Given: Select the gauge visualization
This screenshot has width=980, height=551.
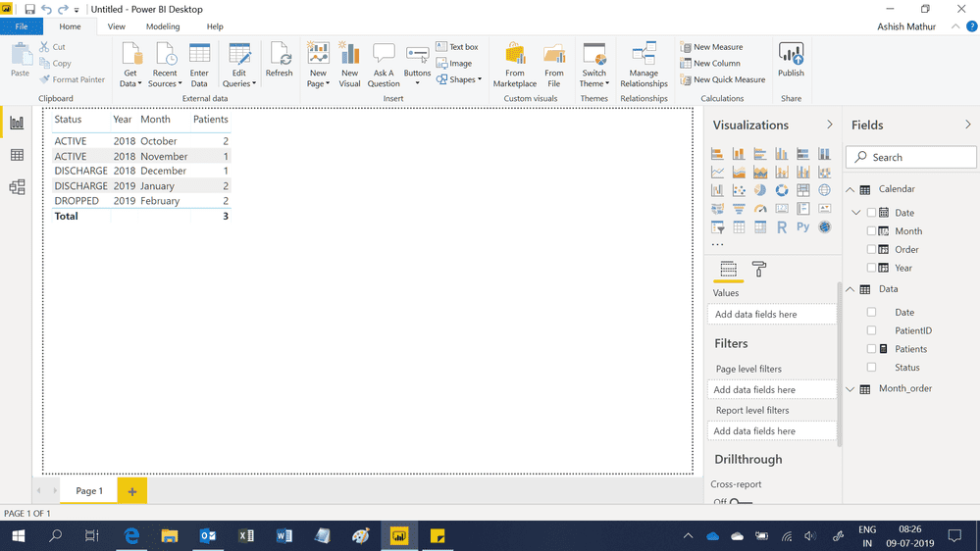Looking at the screenshot, I should [x=760, y=209].
